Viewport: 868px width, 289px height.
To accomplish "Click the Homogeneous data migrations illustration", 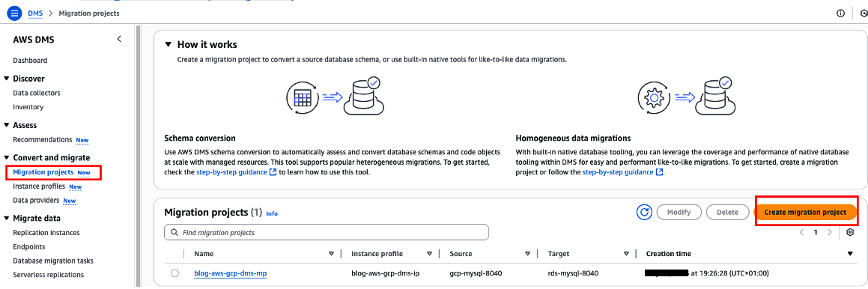I will click(x=687, y=97).
